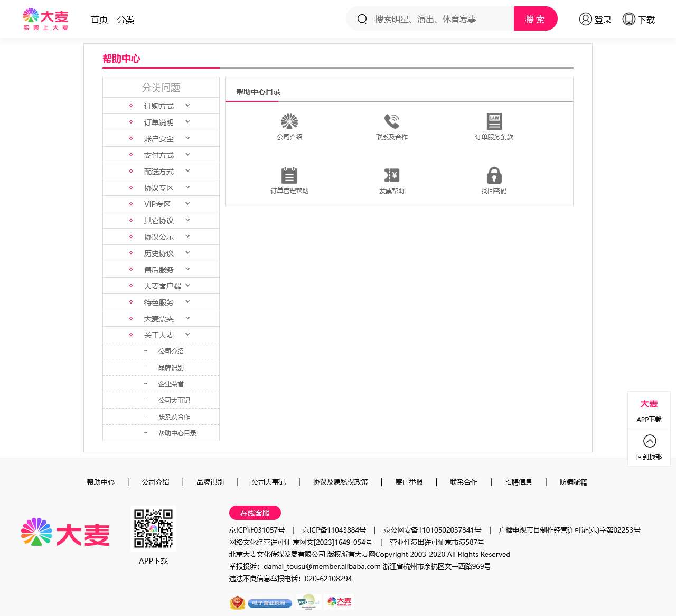676x616 pixels.
Task: Open 帮助中心 footer link
Action: pos(100,482)
